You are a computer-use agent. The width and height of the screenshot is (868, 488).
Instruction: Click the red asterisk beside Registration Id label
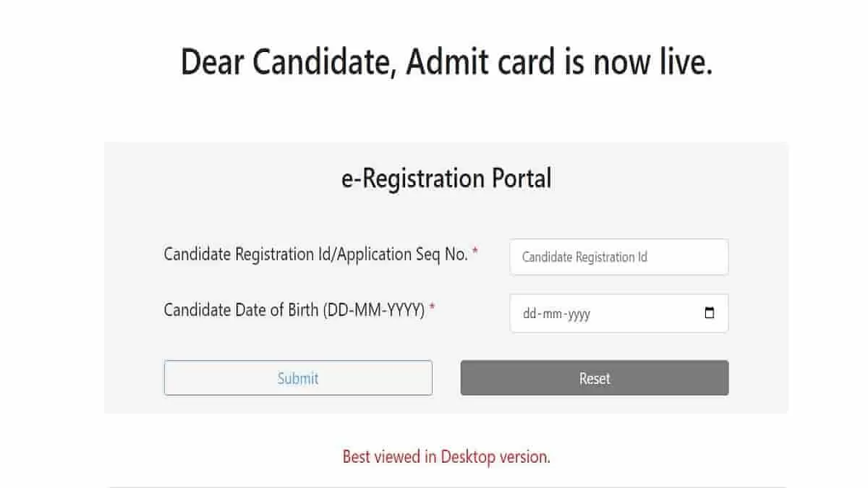pos(475,252)
